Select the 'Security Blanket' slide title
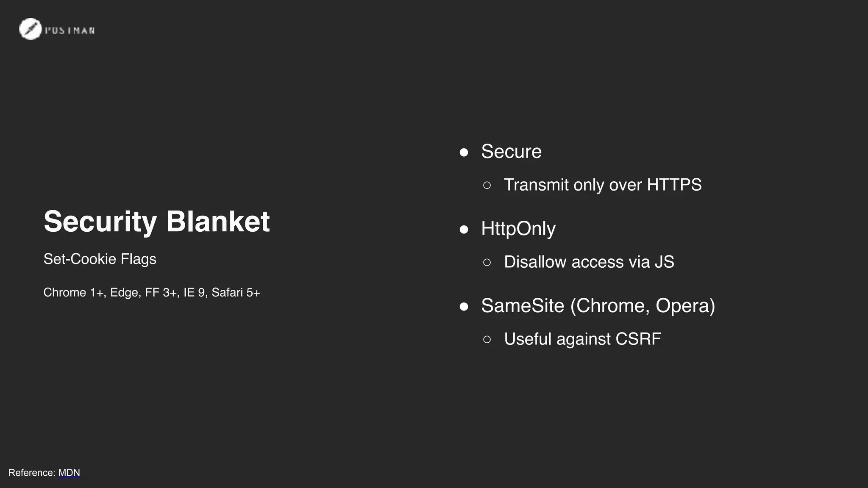The width and height of the screenshot is (868, 488). (x=156, y=221)
